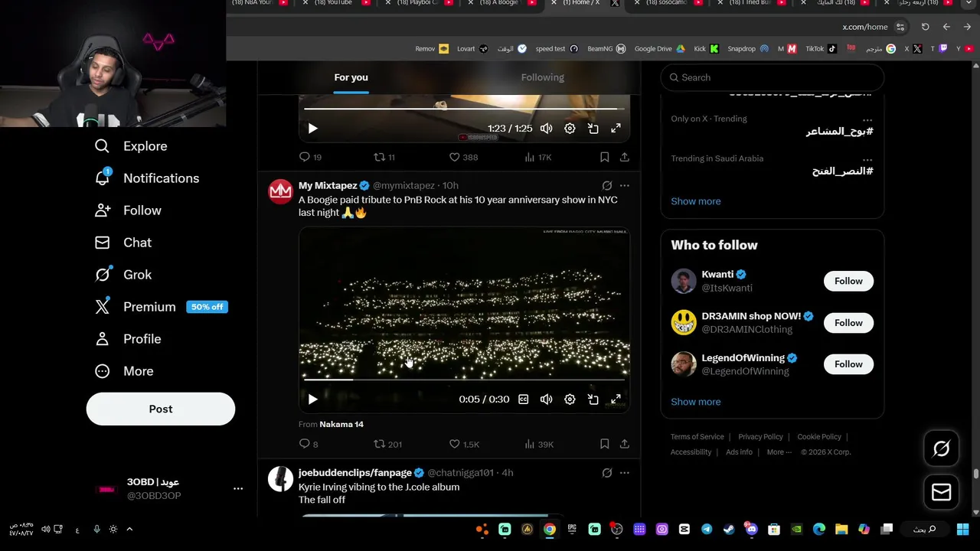The image size is (980, 551).
Task: Bookmark the My Mixtapez post
Action: coord(605,444)
